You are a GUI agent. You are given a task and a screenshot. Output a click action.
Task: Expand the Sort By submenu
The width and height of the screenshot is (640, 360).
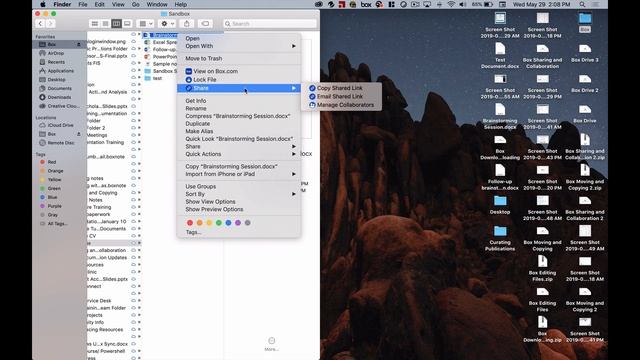point(239,194)
